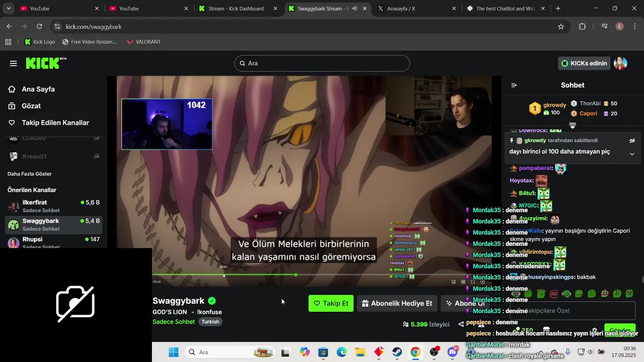
Task: Open Chrome three-dot menu
Action: tap(634, 27)
